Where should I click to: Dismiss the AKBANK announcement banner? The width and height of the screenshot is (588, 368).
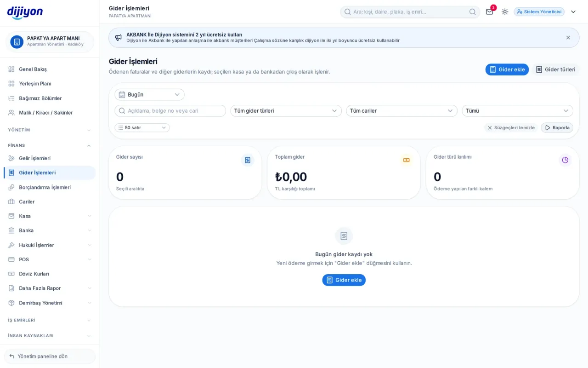pyautogui.click(x=568, y=38)
